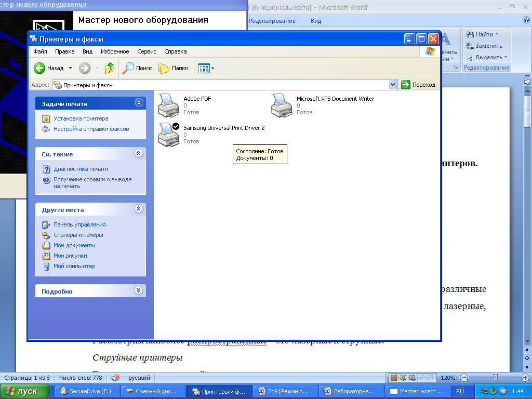Click the пуск Start button
Screen dimensions: 532x399
click(24, 392)
